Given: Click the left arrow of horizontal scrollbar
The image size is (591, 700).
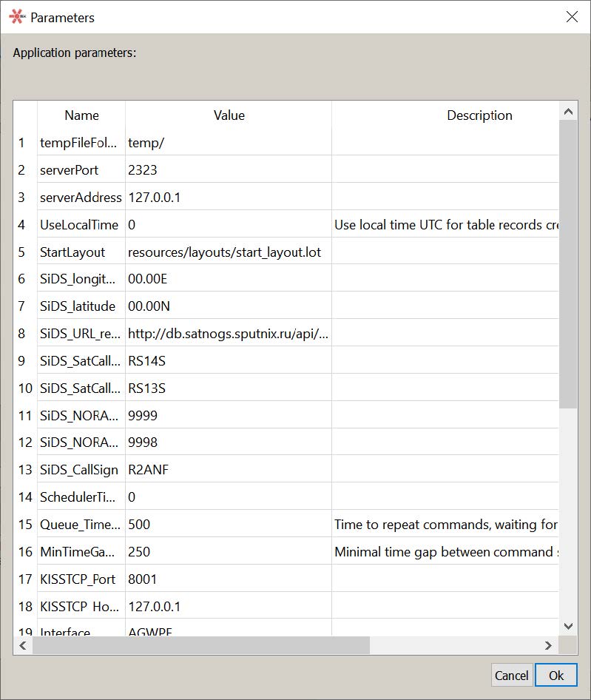Looking at the screenshot, I should 21,645.
